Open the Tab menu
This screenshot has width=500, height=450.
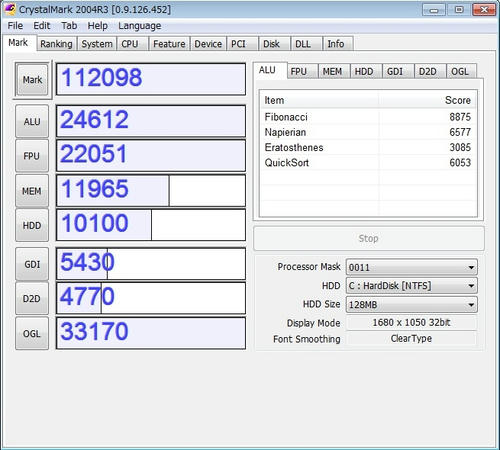tap(69, 26)
